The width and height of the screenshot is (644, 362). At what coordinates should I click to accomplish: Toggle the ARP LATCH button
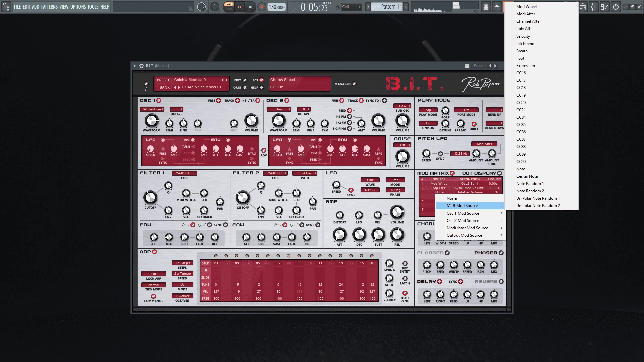[405, 279]
